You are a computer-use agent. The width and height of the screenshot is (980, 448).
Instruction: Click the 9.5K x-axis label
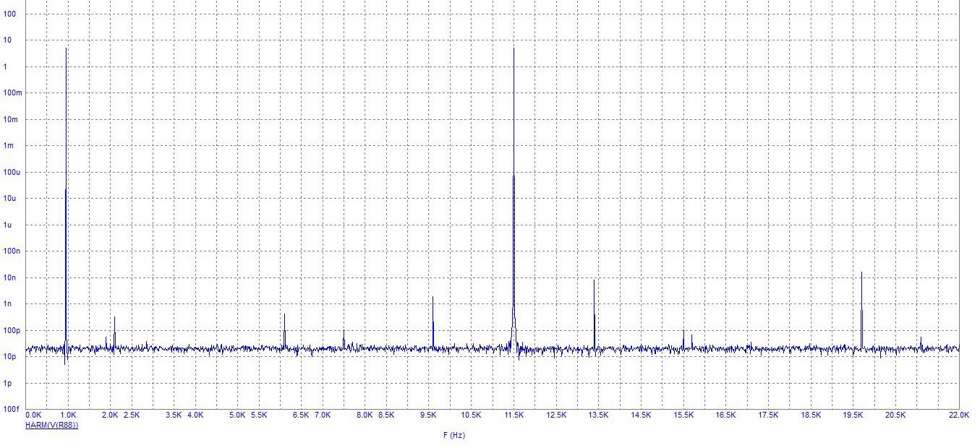[x=428, y=415]
